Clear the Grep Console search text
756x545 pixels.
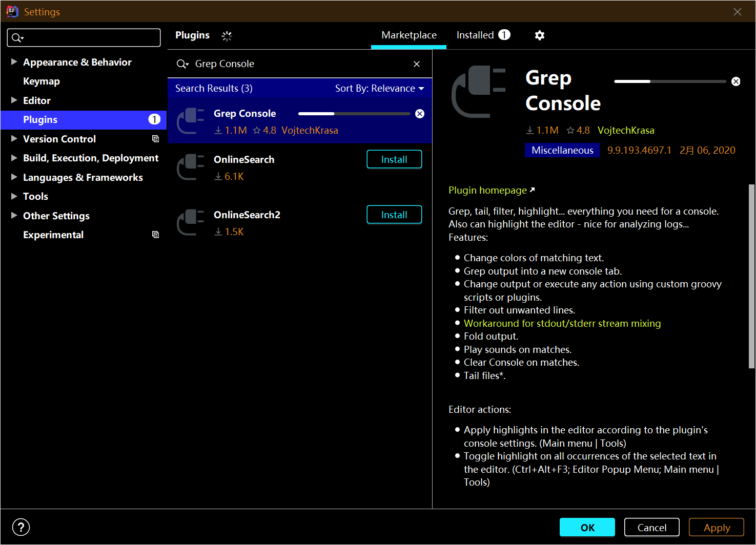[x=417, y=64]
